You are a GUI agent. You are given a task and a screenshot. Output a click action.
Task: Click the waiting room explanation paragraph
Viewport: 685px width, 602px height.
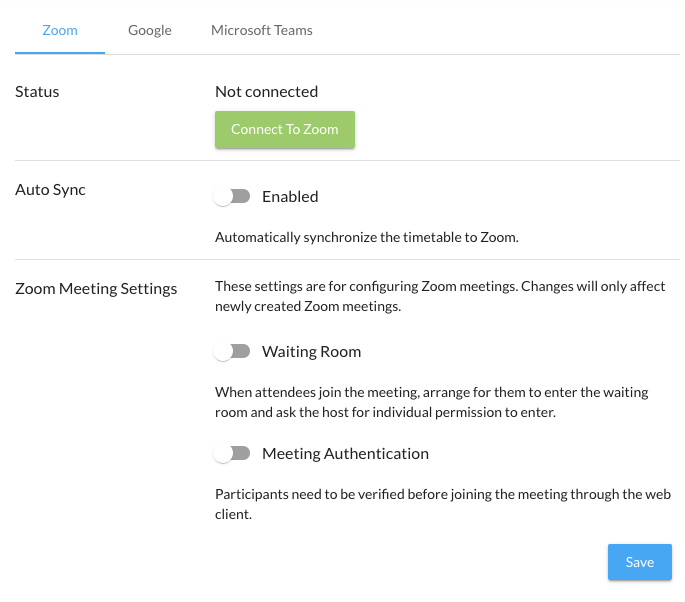(x=431, y=402)
